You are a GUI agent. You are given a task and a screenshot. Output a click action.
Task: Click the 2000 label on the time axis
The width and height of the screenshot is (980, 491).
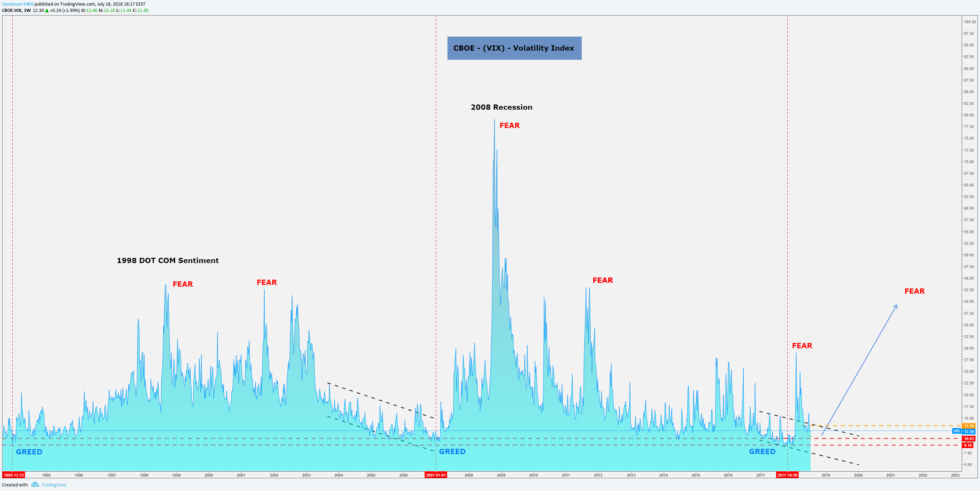tap(208, 475)
